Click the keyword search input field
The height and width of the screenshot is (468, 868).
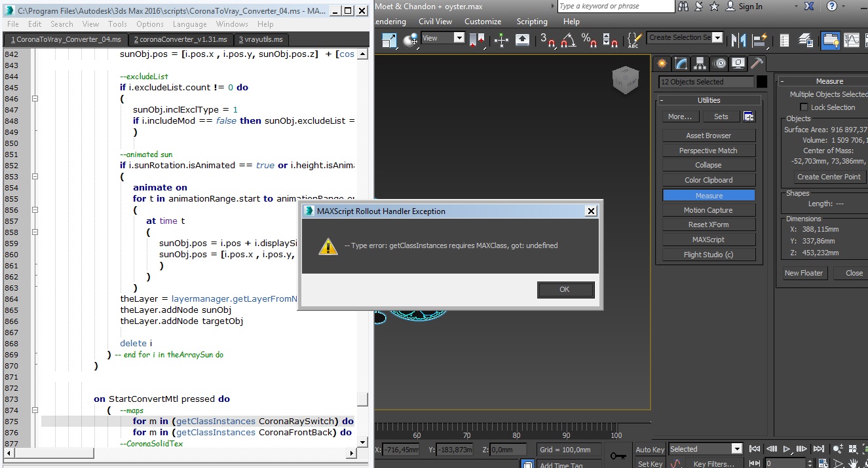click(x=616, y=6)
